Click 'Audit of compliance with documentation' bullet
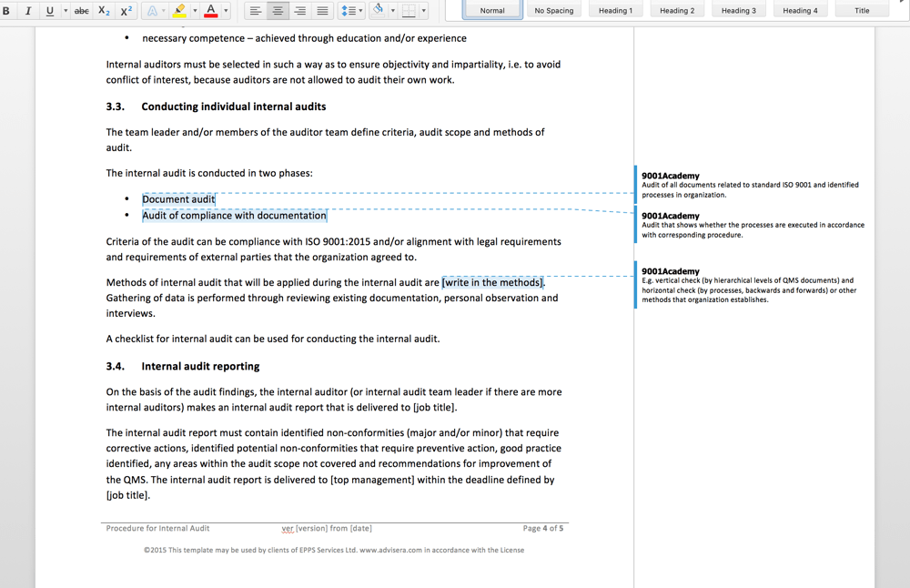910x588 pixels. pyautogui.click(x=235, y=216)
